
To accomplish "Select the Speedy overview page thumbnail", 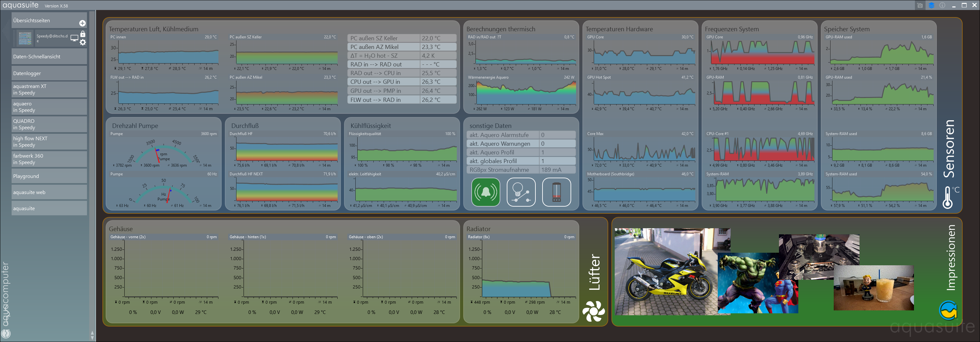I will [x=25, y=38].
